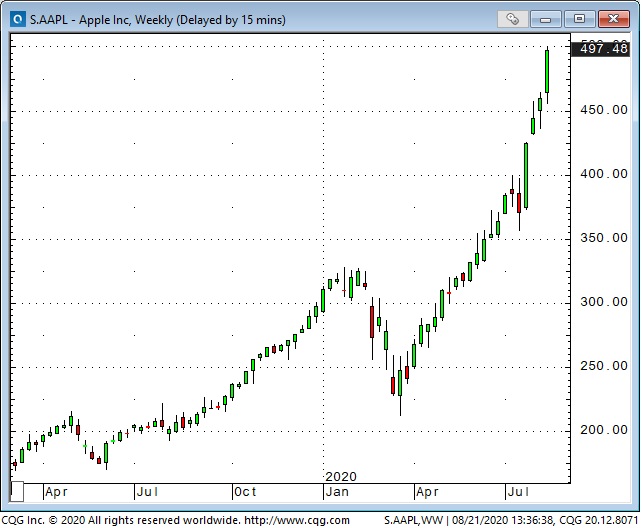Click the small white box at axis corner
The image size is (642, 528).
coord(17,491)
